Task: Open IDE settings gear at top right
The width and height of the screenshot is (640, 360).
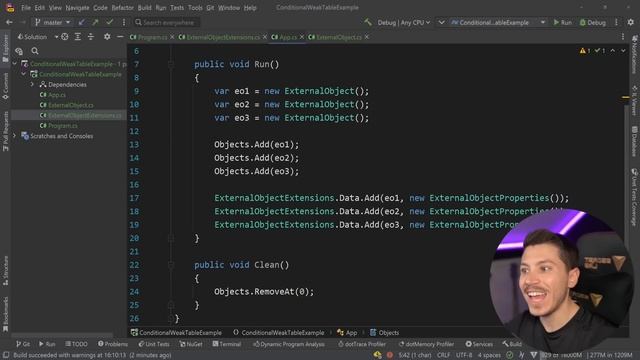Action: click(631, 22)
